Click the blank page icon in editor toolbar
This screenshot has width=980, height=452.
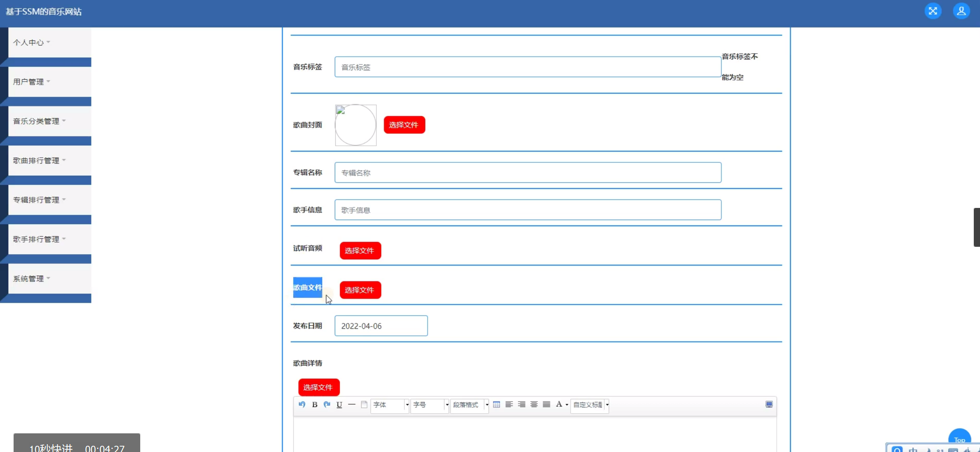point(364,405)
